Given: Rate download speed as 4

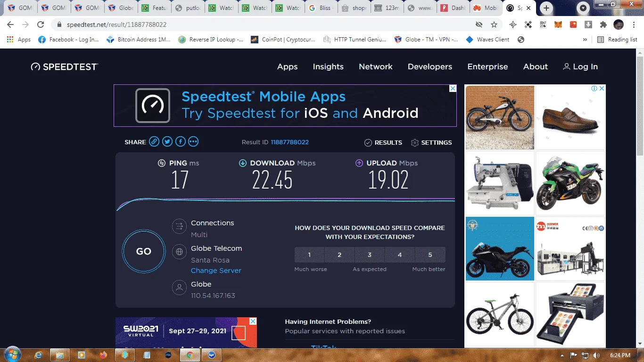Looking at the screenshot, I should pyautogui.click(x=400, y=255).
